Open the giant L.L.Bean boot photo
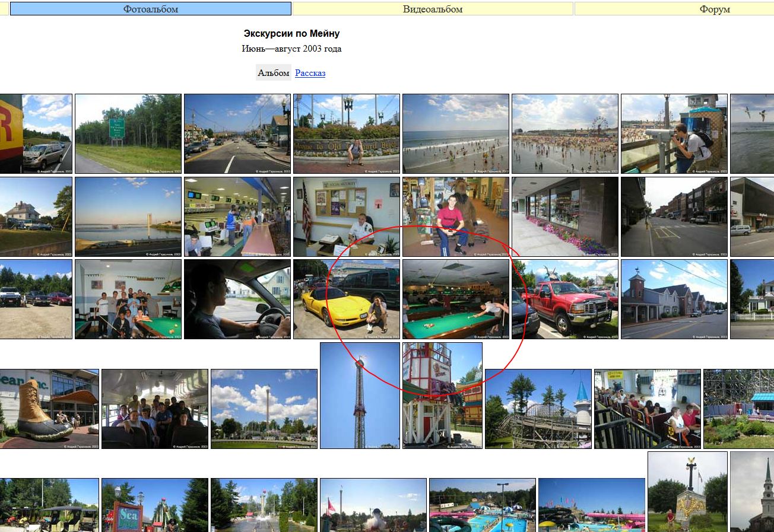The image size is (774, 532). coord(49,409)
